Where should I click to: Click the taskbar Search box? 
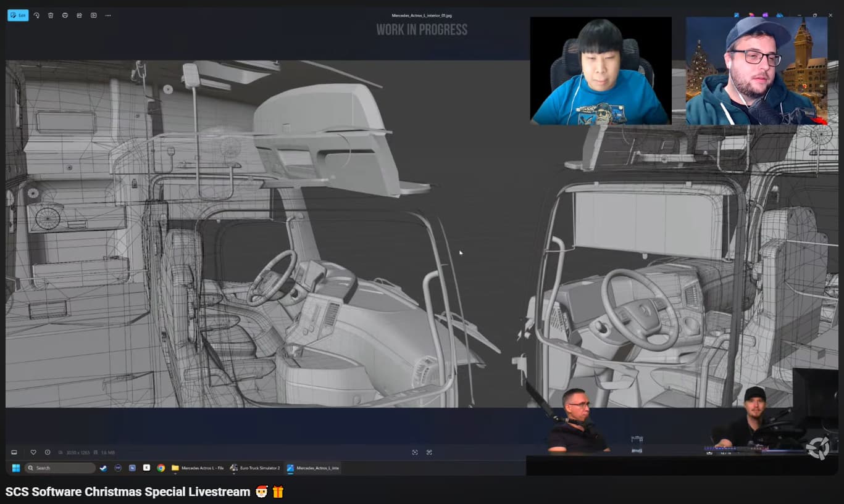point(60,468)
